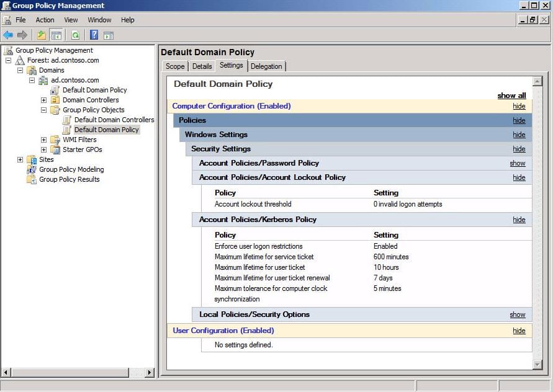Show the Account Policies/Password Policy section

point(518,163)
